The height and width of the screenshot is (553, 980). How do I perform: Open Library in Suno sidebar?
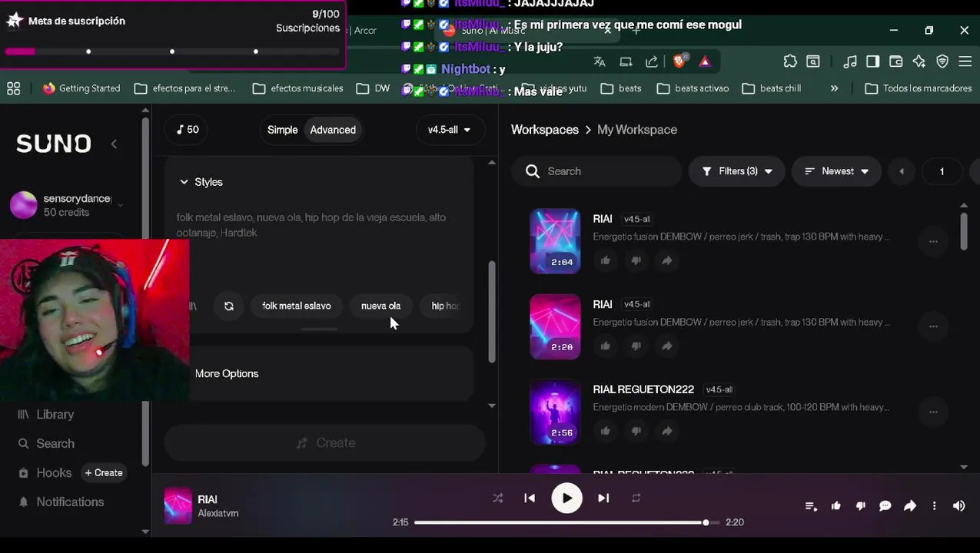click(46, 415)
